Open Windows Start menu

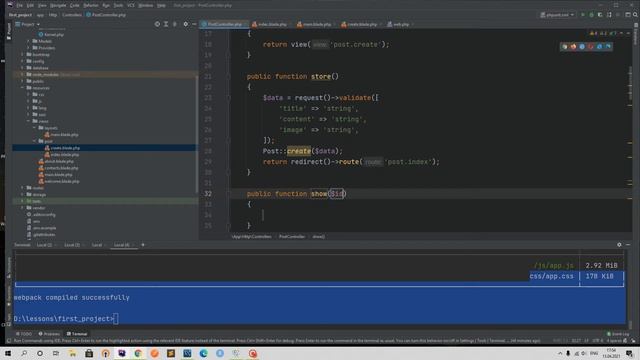(x=8, y=353)
